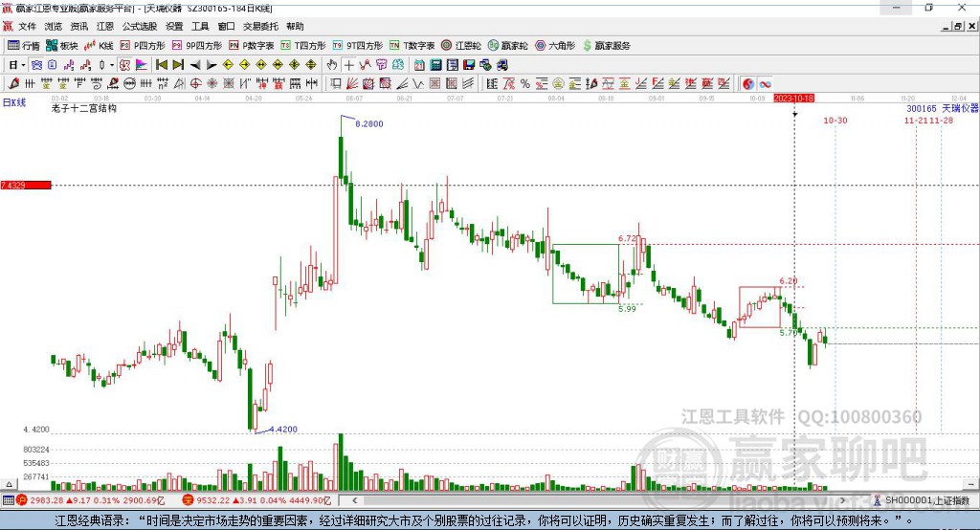Viewport: 980px width, 530px height.
Task: Open the calendar icon in toolbar
Action: [x=419, y=65]
